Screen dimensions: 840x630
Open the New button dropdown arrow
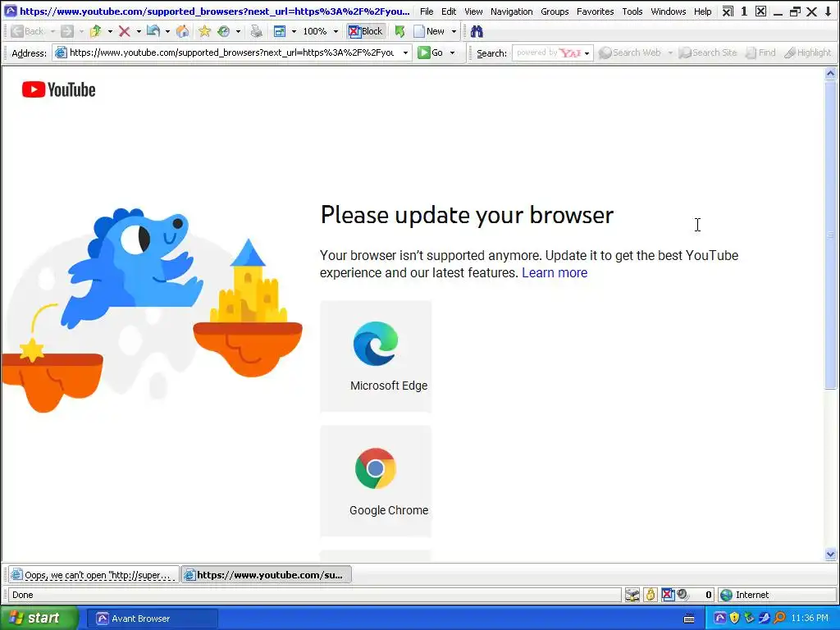pos(454,32)
